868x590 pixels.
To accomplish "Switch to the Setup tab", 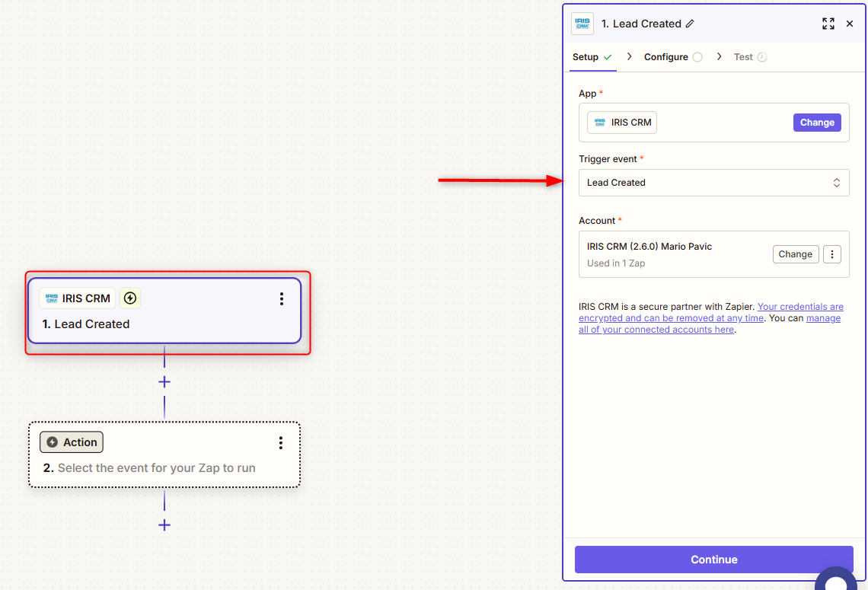I will coord(586,57).
